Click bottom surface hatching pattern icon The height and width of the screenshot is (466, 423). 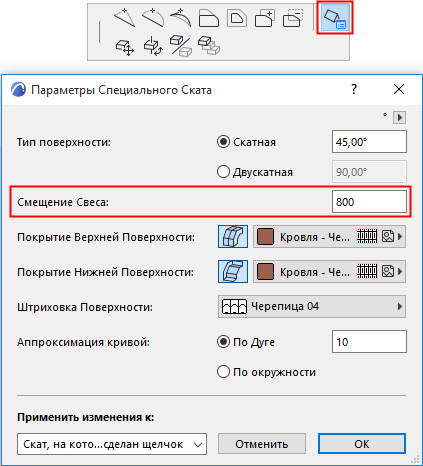coord(367,271)
